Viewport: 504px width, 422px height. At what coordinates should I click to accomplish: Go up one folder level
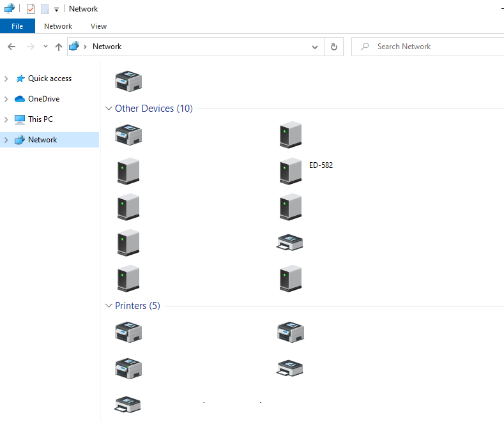pos(59,47)
